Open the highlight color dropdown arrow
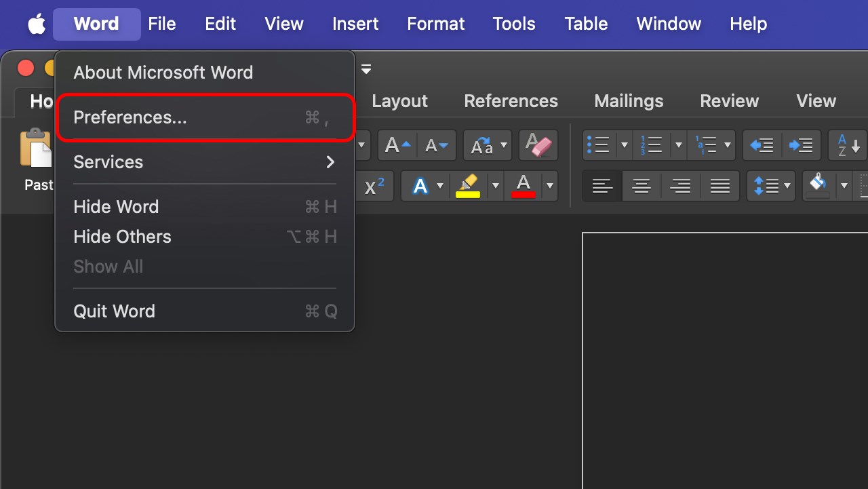The height and width of the screenshot is (489, 868). click(495, 186)
